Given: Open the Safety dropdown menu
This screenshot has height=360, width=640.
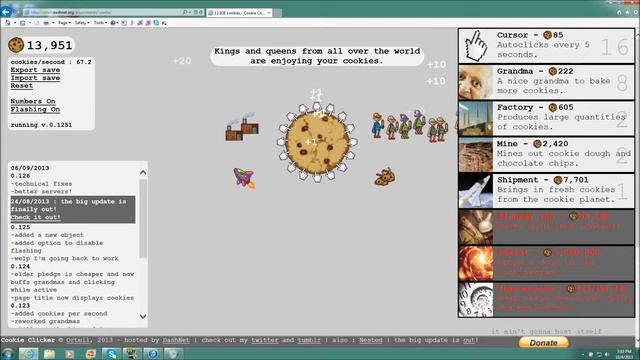Looking at the screenshot, I should 82,23.
